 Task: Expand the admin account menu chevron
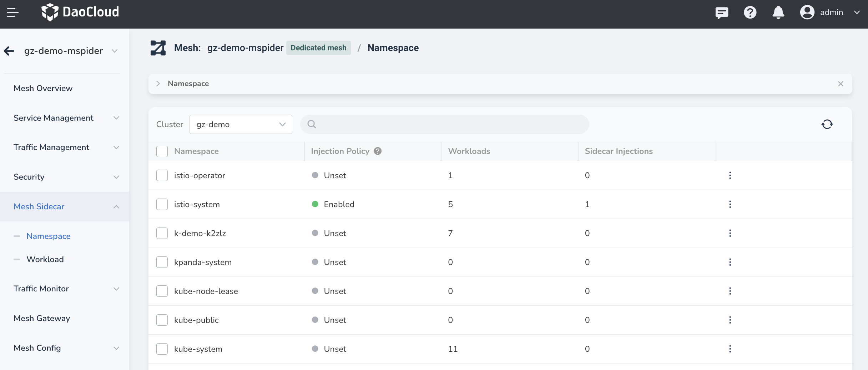(x=857, y=12)
